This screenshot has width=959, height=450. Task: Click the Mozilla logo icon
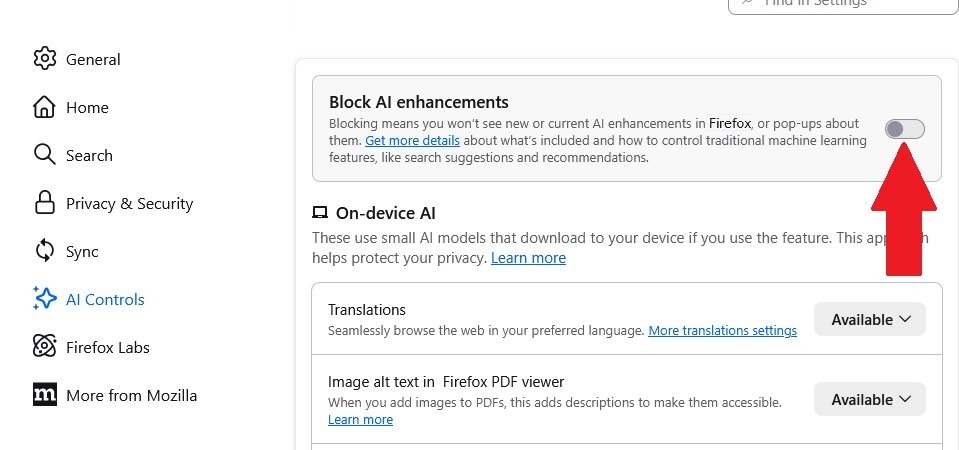(44, 395)
